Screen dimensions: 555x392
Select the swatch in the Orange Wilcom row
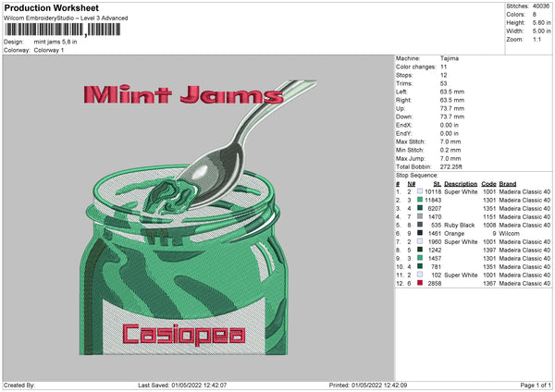[420, 233]
